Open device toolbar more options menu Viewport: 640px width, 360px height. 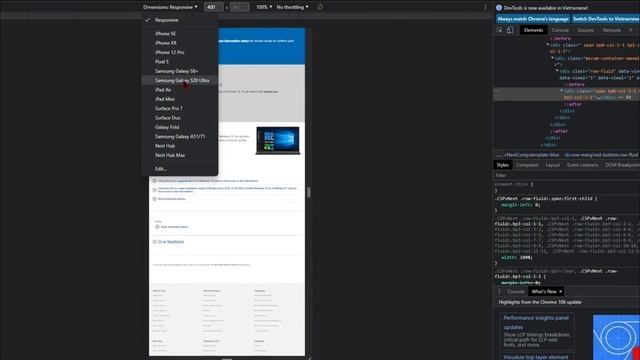(485, 7)
